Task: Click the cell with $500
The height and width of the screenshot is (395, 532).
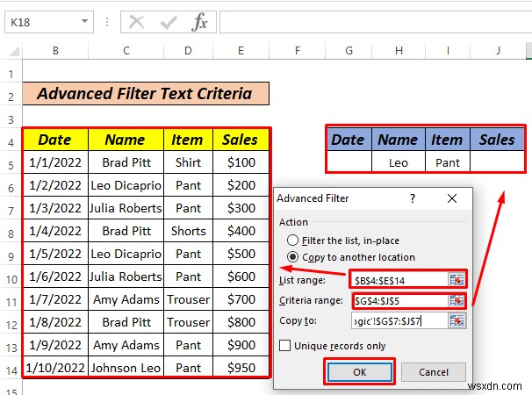Action: click(x=241, y=254)
